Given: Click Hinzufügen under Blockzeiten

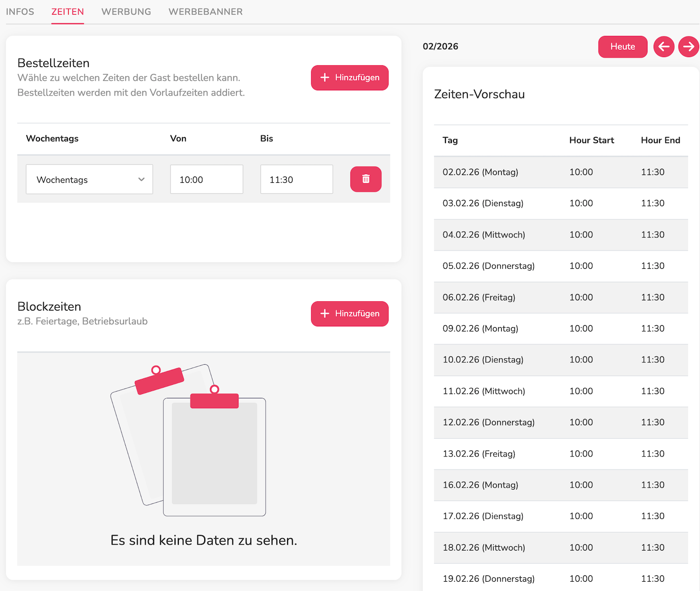Looking at the screenshot, I should [350, 314].
